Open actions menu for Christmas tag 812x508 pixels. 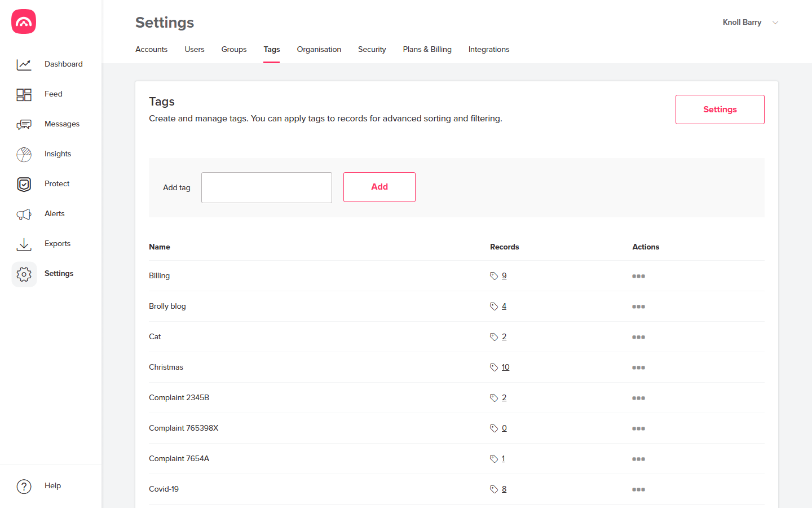coord(638,367)
